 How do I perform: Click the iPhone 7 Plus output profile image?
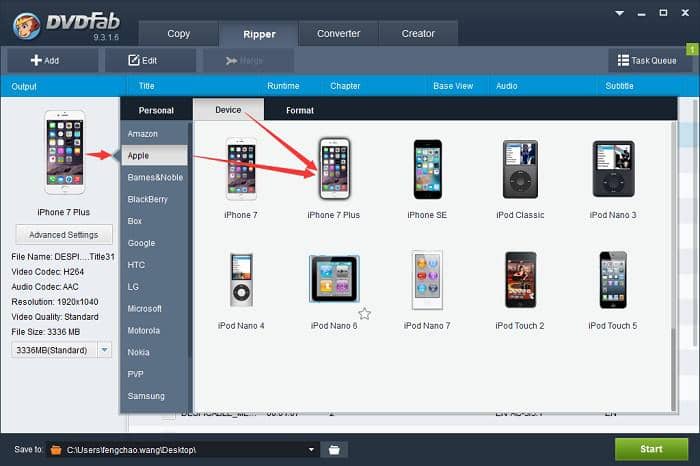pos(65,152)
